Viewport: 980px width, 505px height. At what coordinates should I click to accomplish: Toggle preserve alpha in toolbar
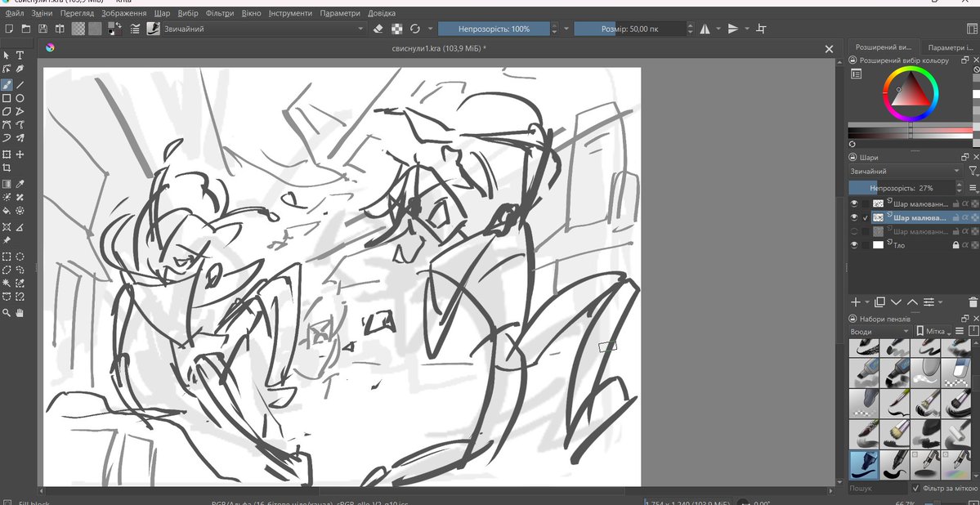click(x=396, y=29)
